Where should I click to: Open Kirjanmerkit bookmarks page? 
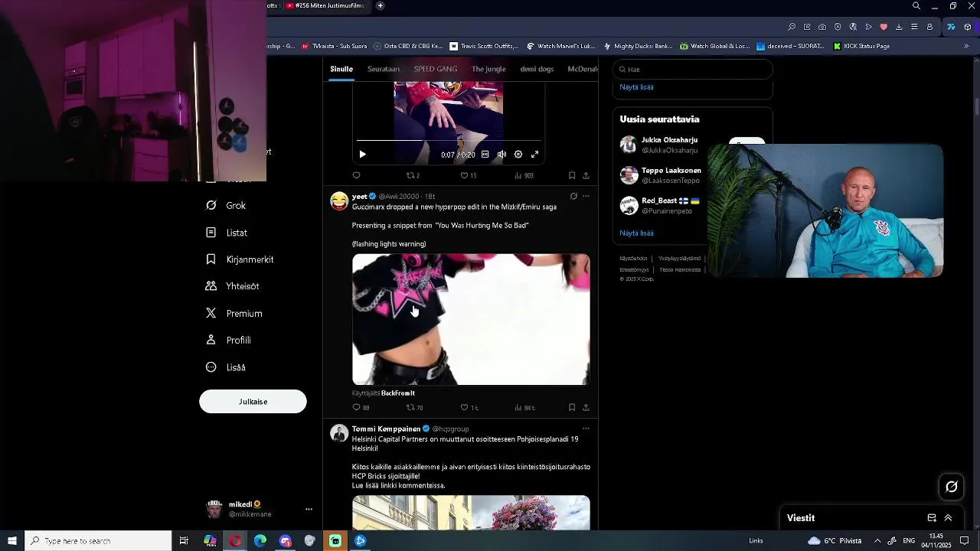tap(240, 259)
